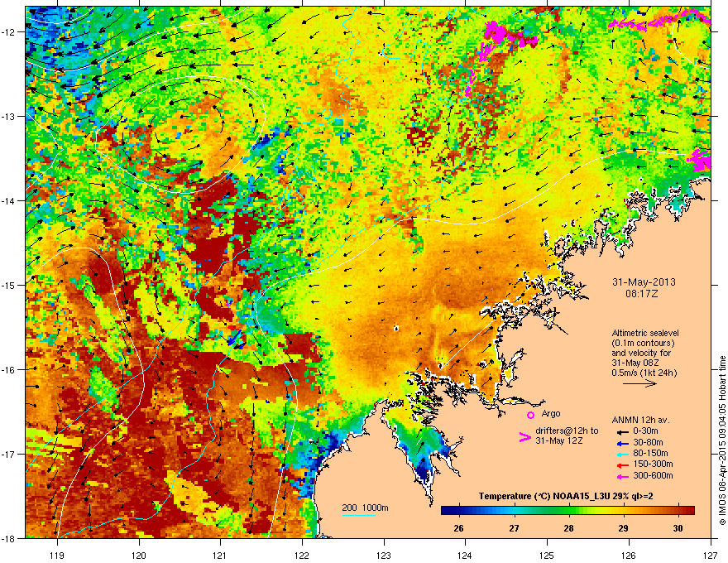Screen dimensions: 728x563
Task: Click the date text 31-May-2013
Action: tap(644, 282)
